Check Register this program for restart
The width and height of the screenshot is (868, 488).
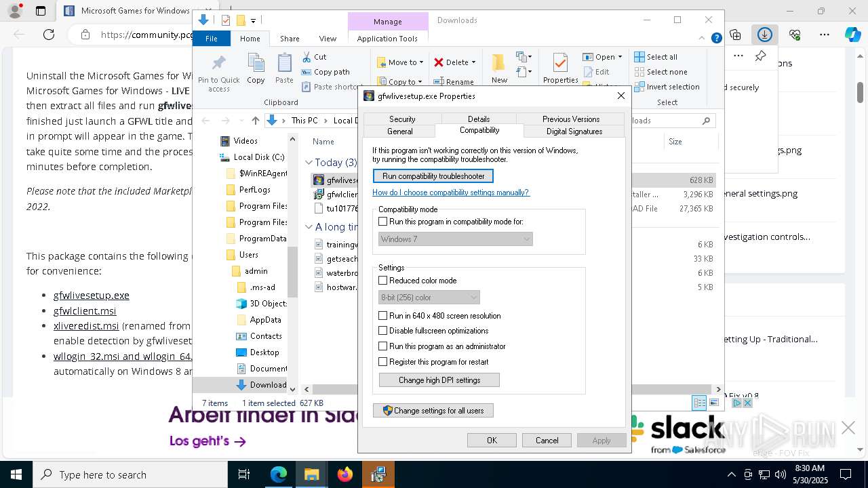tap(382, 362)
